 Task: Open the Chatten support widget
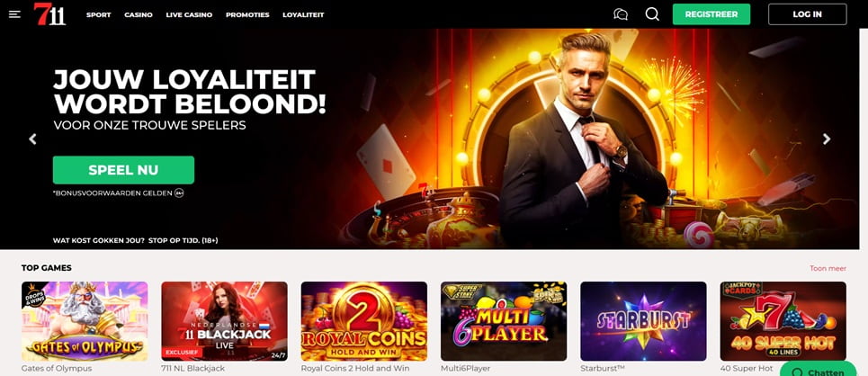[824, 370]
